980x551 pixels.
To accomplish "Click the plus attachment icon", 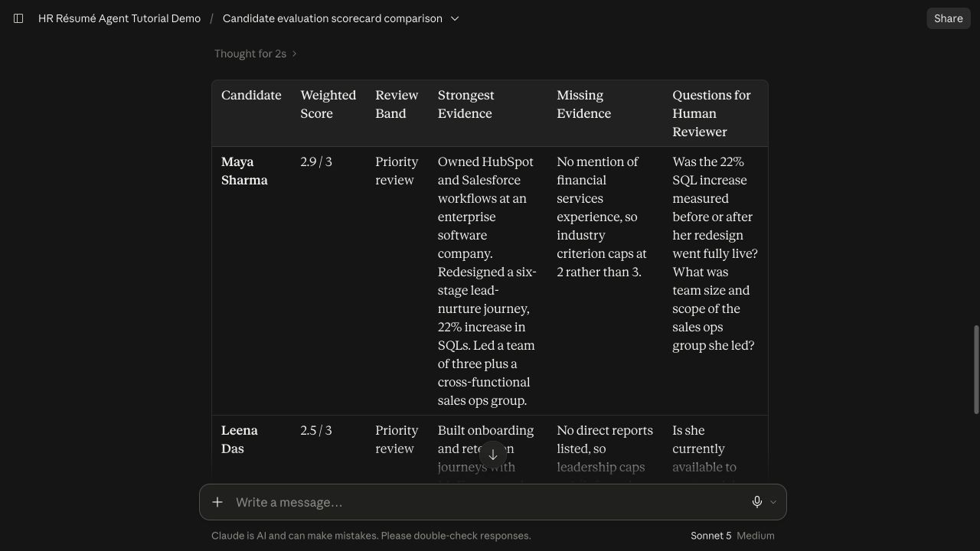I will point(217,502).
